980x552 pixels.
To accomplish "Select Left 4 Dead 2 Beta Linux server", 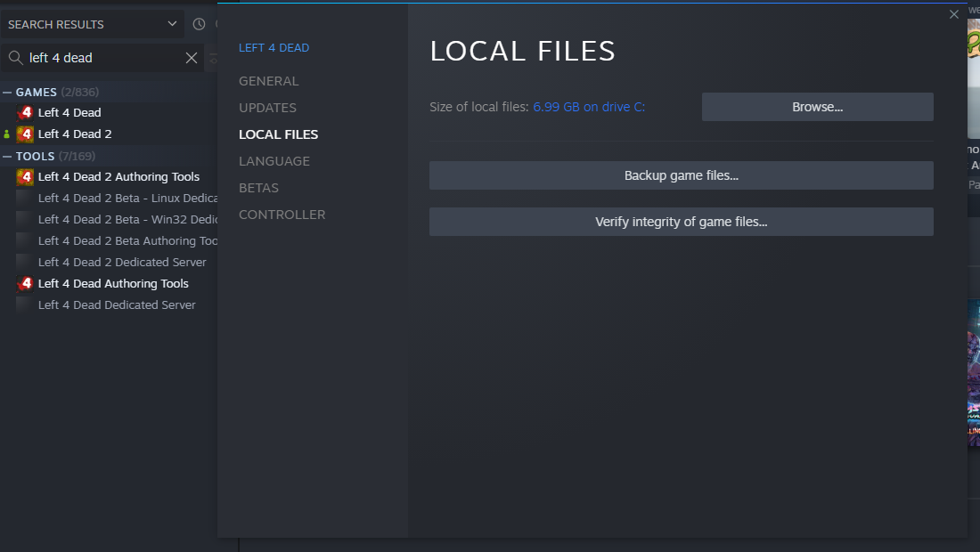I will [x=127, y=198].
